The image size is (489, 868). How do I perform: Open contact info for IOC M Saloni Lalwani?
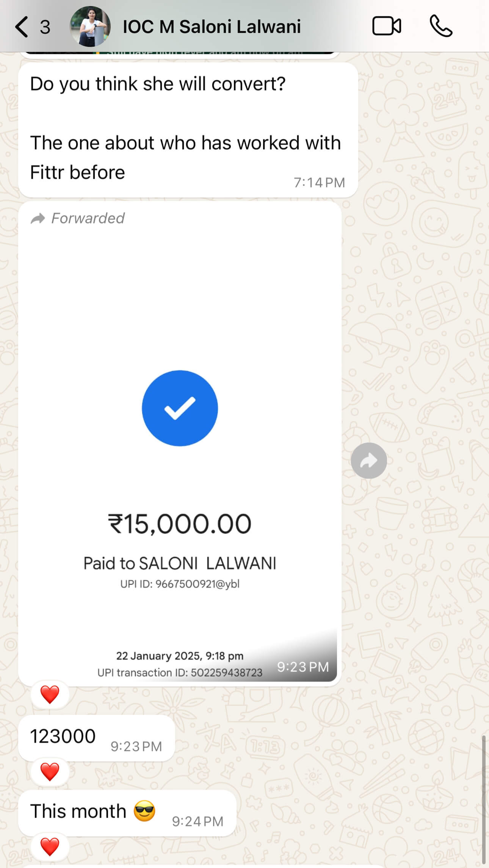click(212, 27)
